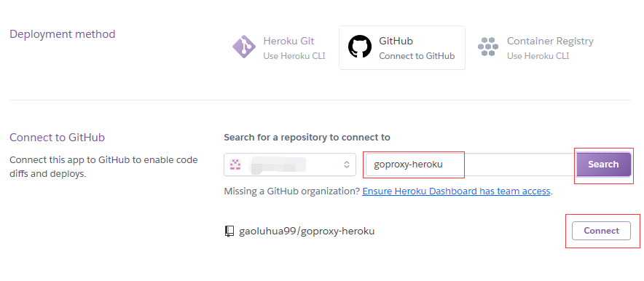The height and width of the screenshot is (281, 644).
Task: Select the Heroku Git deployment method
Action: point(280,47)
